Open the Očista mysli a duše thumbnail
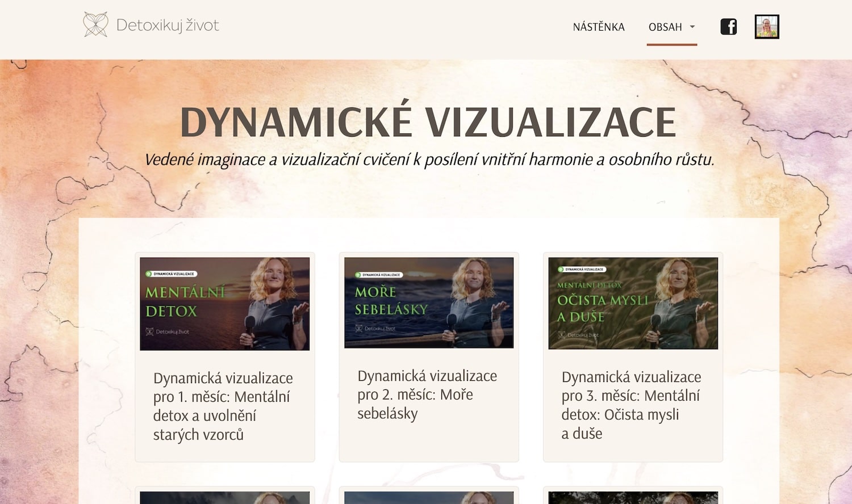The image size is (852, 504). tap(633, 303)
